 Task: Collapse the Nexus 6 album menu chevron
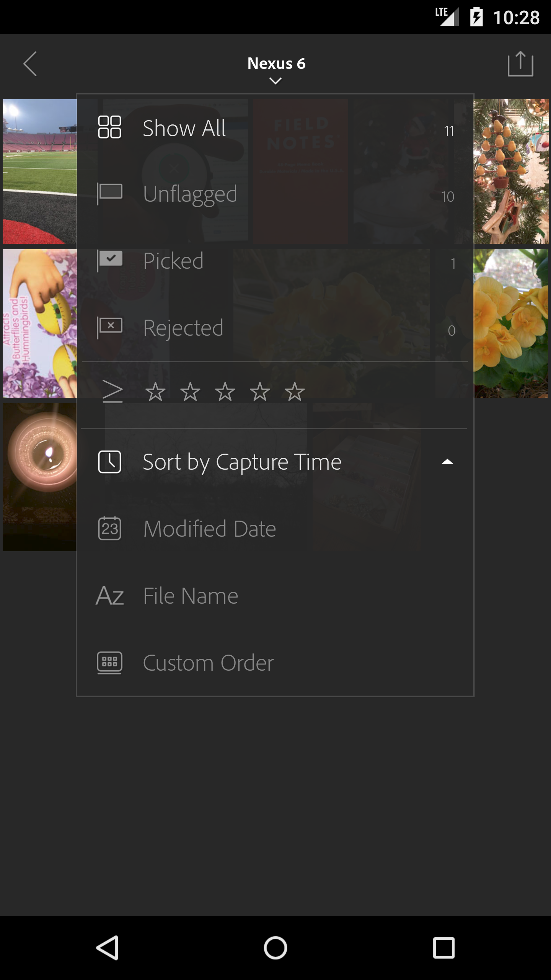tap(275, 81)
